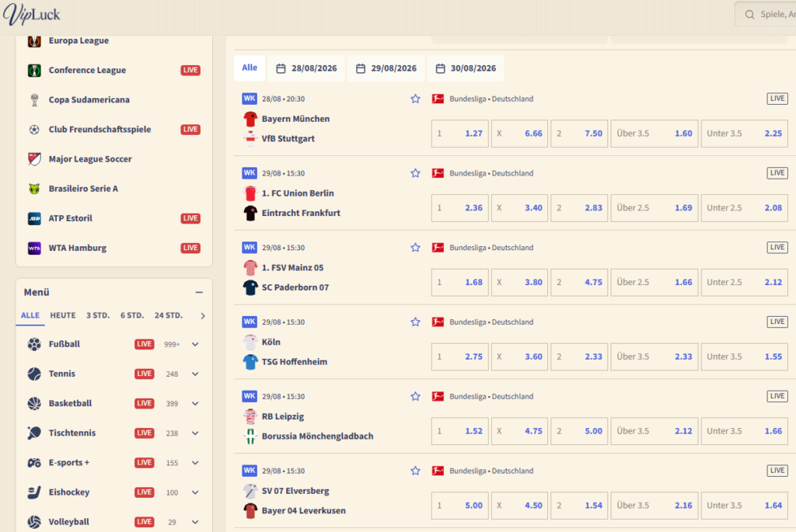This screenshot has width=796, height=532.
Task: Open the Major League Soccer league link
Action: tap(90, 159)
